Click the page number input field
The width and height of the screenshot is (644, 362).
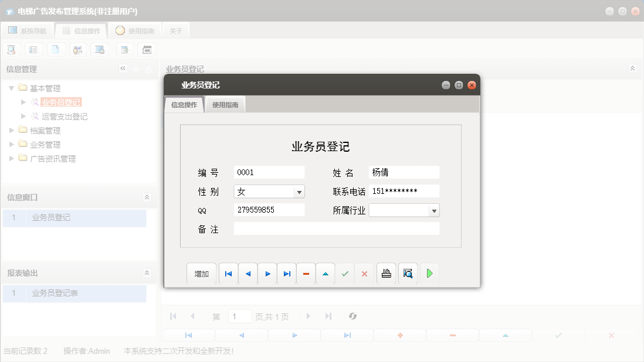coord(239,316)
